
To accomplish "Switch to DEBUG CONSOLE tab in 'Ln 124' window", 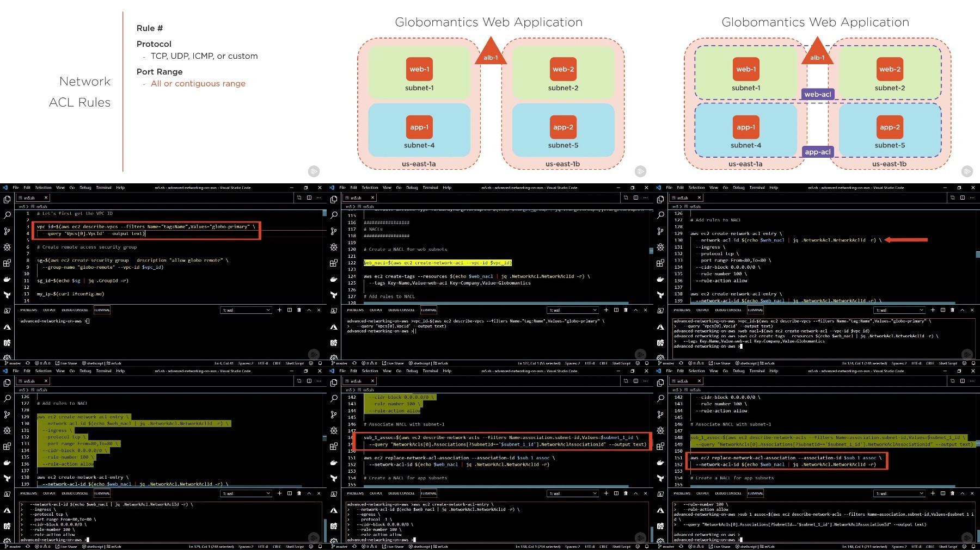I will click(728, 310).
